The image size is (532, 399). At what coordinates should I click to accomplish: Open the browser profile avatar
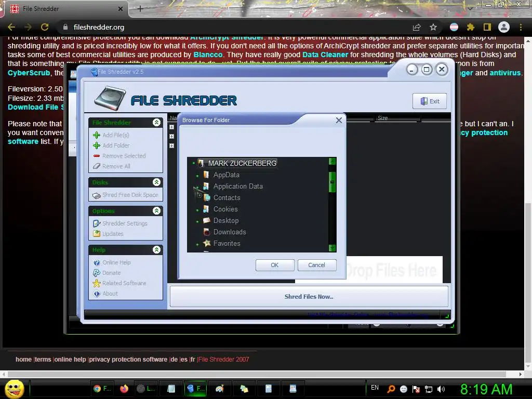504,27
